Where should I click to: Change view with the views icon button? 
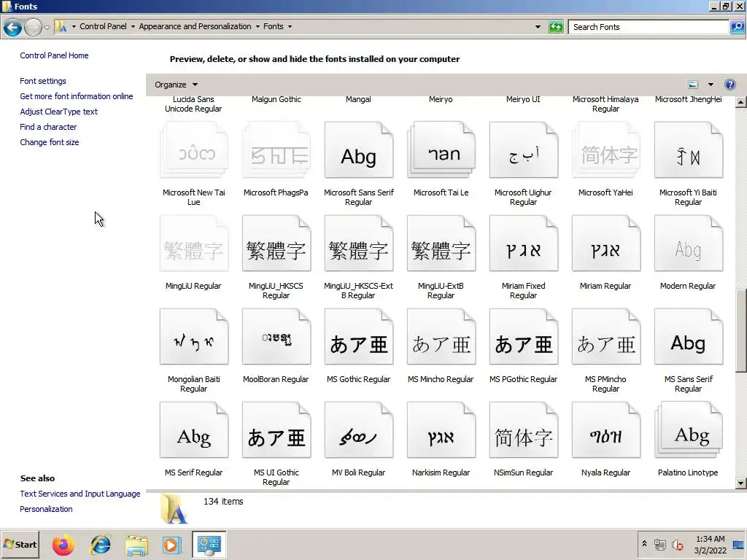[693, 85]
